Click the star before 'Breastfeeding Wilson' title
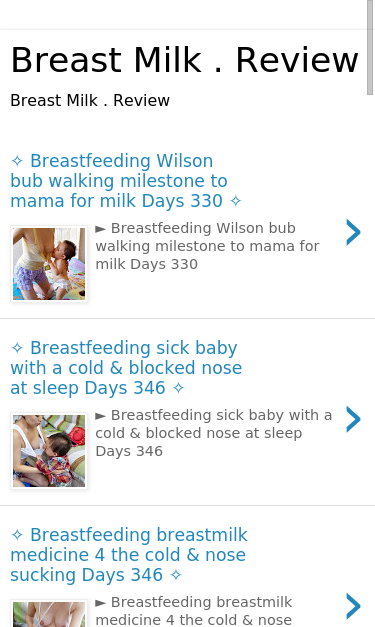 click(x=17, y=161)
